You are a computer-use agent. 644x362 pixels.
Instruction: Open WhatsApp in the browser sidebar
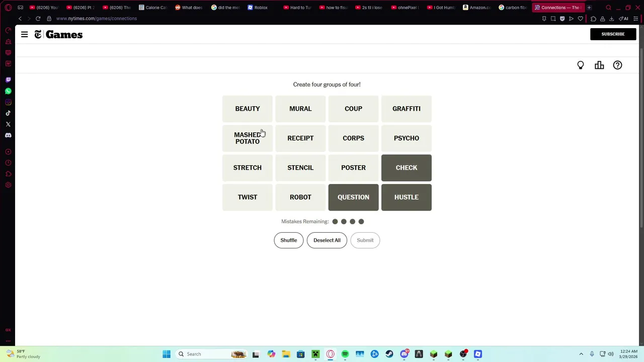pyautogui.click(x=8, y=91)
